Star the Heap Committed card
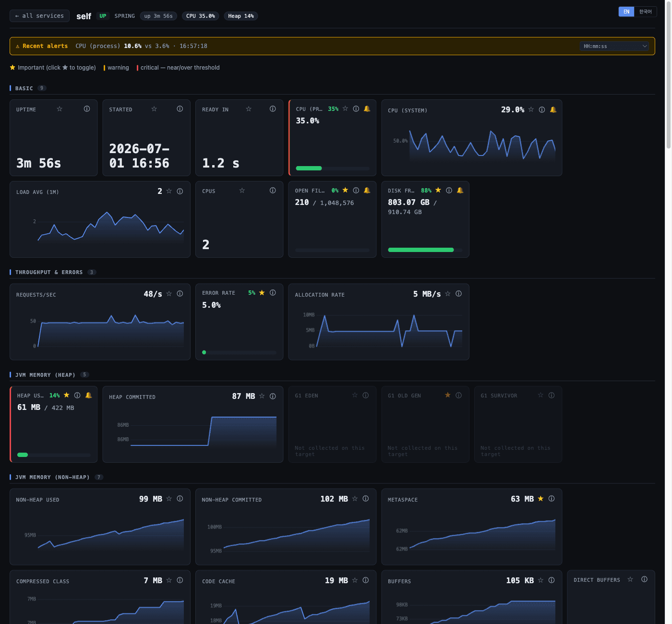Image resolution: width=672 pixels, height=624 pixels. click(262, 396)
